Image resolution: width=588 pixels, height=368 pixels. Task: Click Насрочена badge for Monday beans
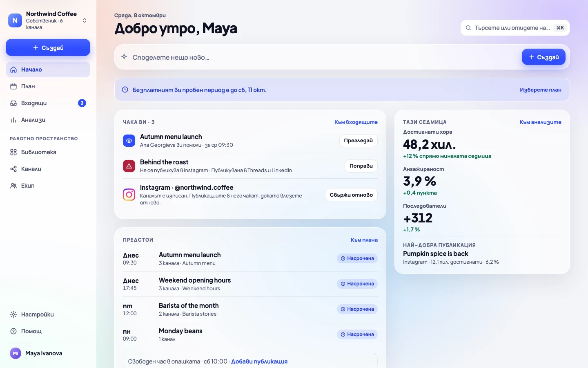357,334
